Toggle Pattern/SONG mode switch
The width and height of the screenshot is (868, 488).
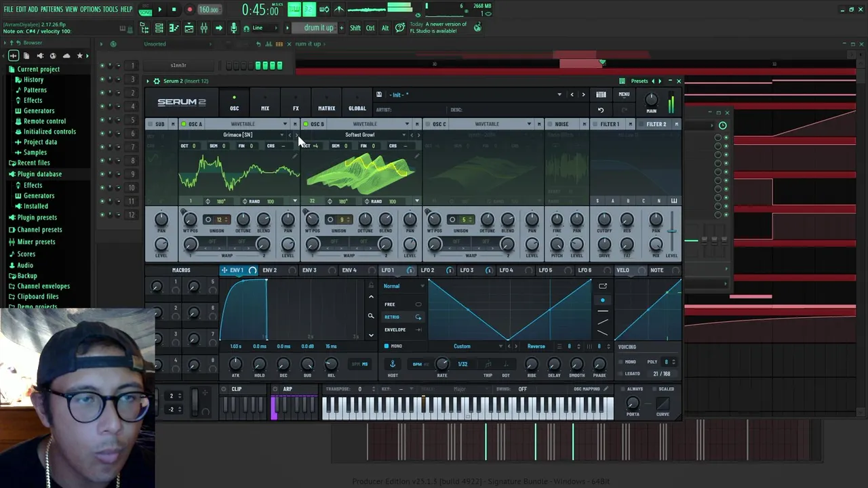coord(145,9)
